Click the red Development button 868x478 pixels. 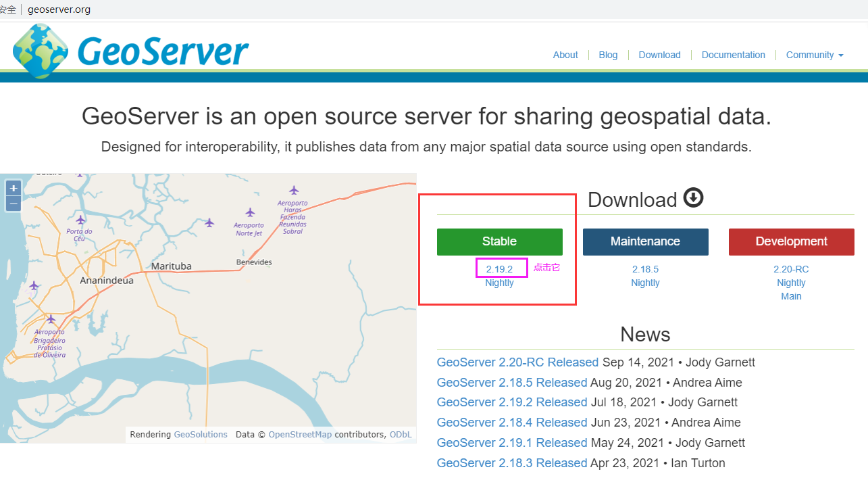(791, 241)
